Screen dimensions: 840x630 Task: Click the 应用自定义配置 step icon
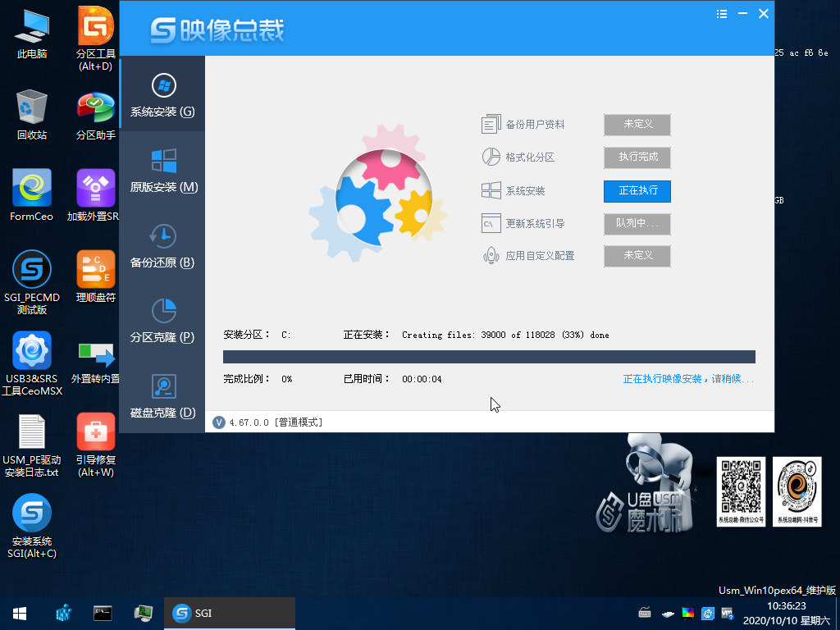coord(491,255)
